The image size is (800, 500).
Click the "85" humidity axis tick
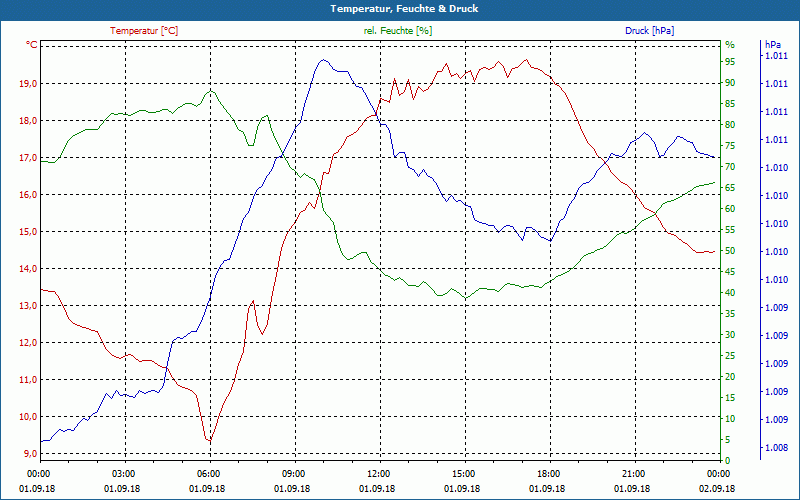coord(730,104)
